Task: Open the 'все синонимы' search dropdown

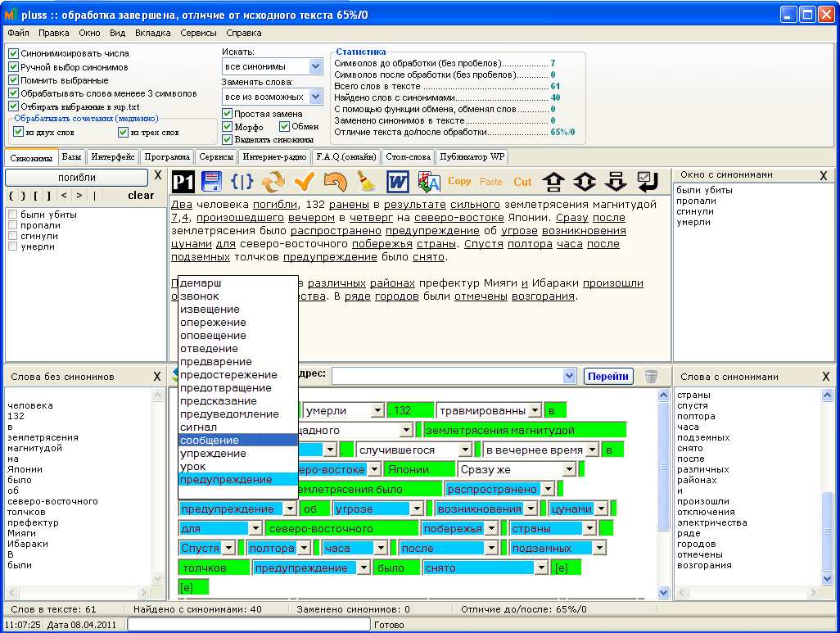Action: coord(316,66)
